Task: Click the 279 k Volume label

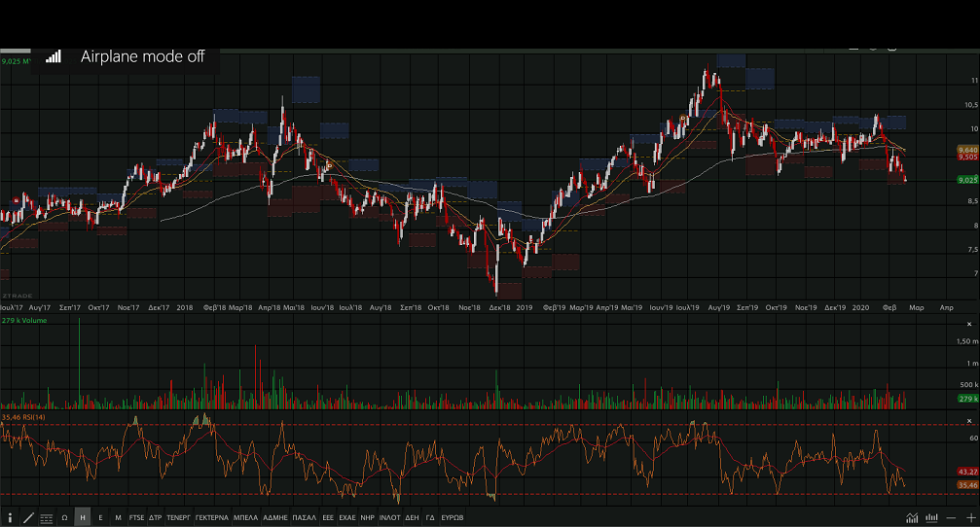Action: coord(24,320)
